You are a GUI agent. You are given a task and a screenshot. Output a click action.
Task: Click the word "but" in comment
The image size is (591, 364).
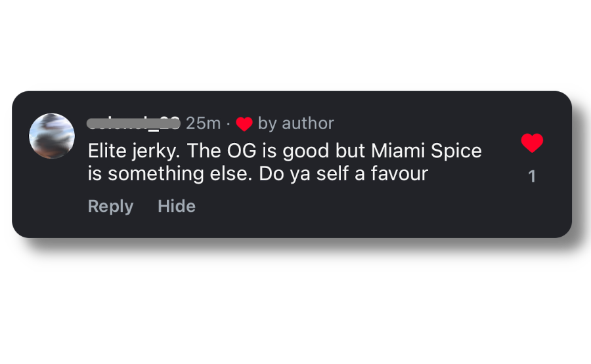coord(350,151)
